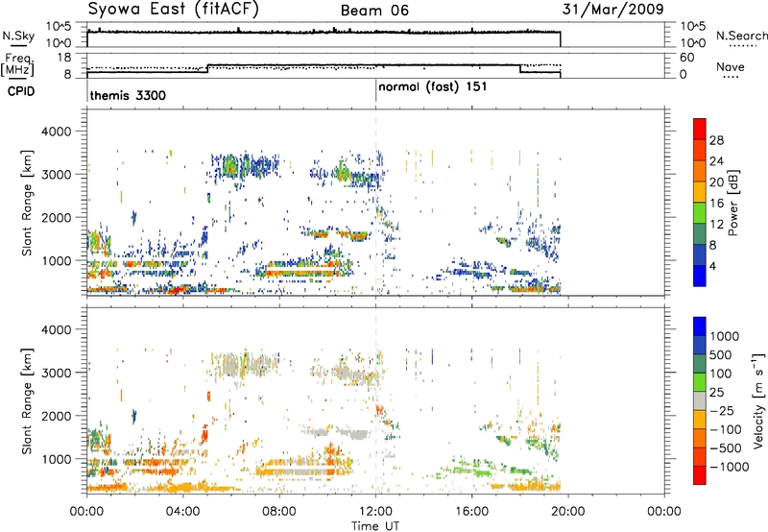Click the 20 tick on Power colorbar
Image resolution: width=768 pixels, height=532 pixels.
[716, 182]
